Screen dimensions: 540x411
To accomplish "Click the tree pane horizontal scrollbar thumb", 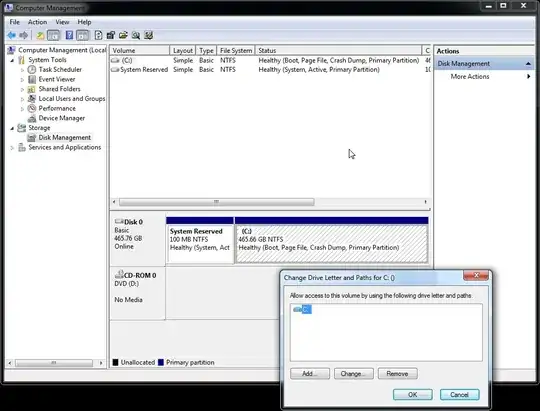I will pos(54,363).
